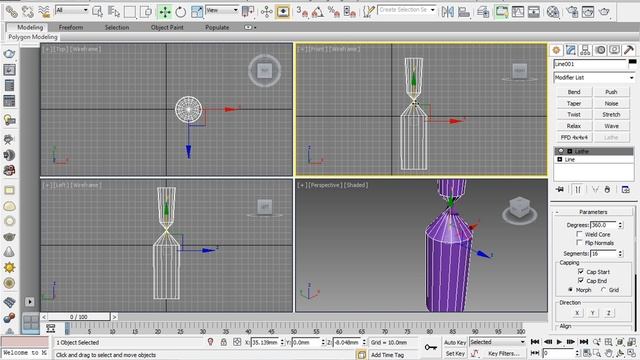The image size is (640, 360).
Task: Click Pin Stack icon under modifier stack
Action: pyautogui.click(x=560, y=189)
